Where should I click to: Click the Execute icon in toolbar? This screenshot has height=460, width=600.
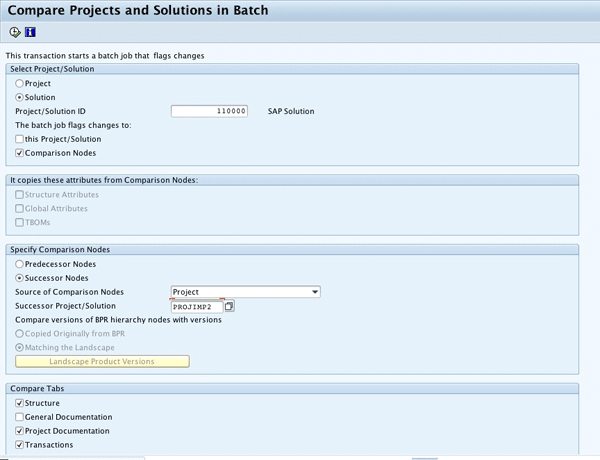click(16, 32)
